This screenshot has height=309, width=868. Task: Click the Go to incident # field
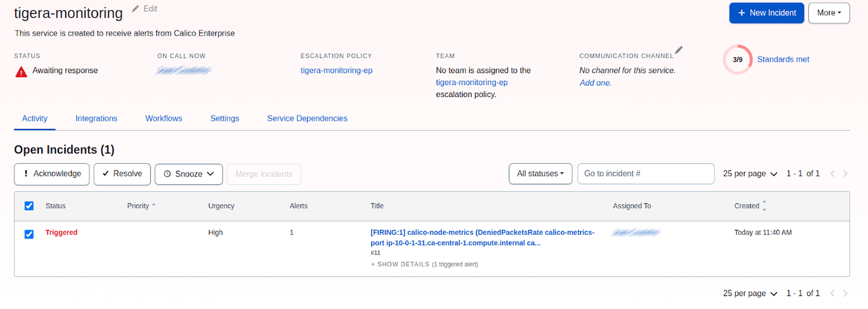pos(646,173)
